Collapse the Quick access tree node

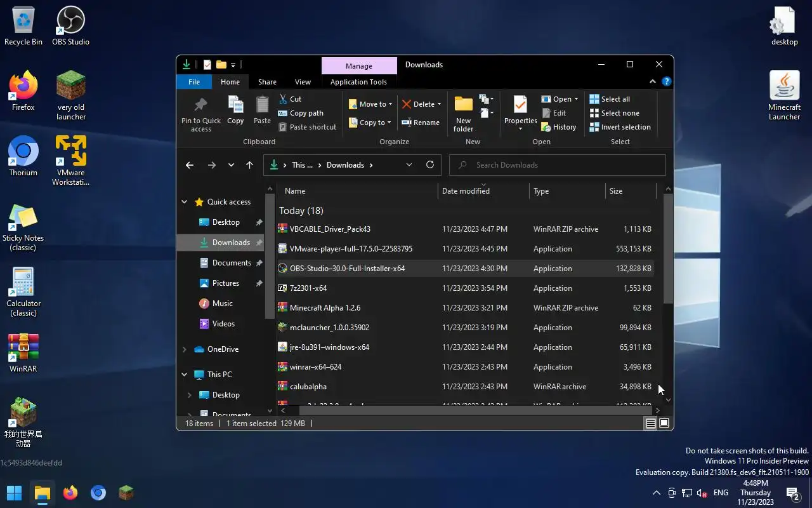pos(185,202)
